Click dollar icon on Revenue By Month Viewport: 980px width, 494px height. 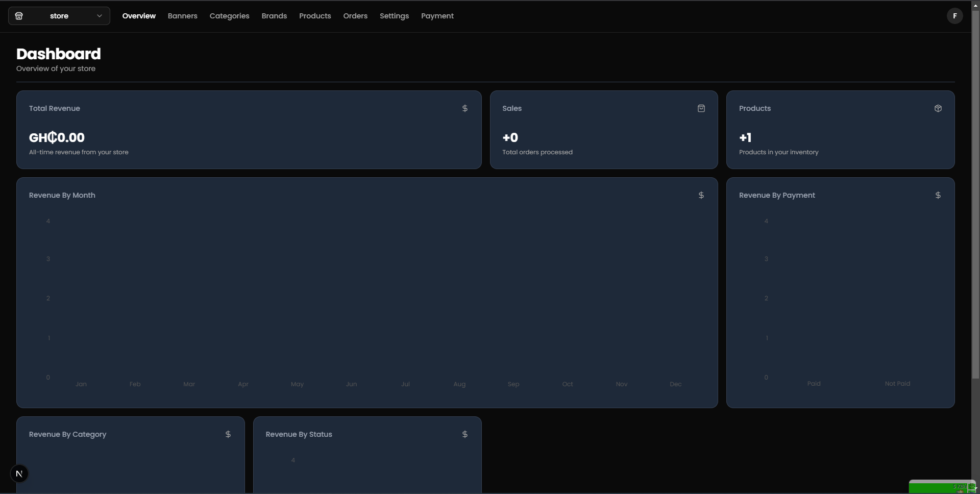(x=701, y=195)
